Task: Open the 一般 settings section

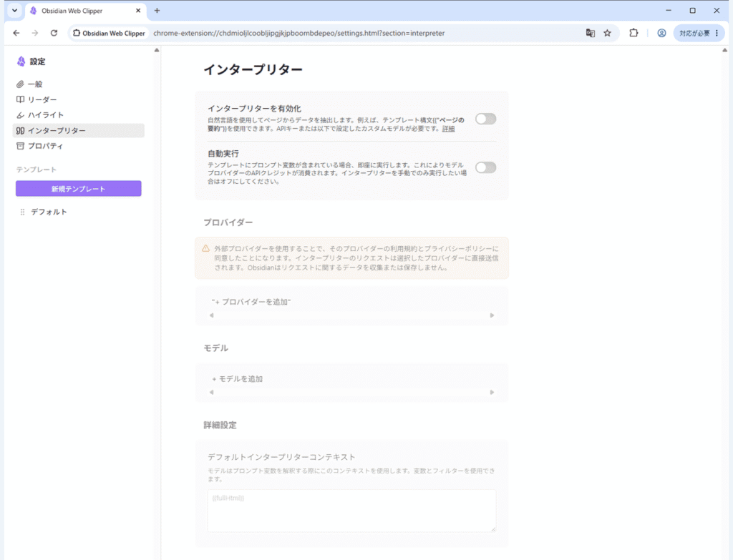Action: pos(78,84)
